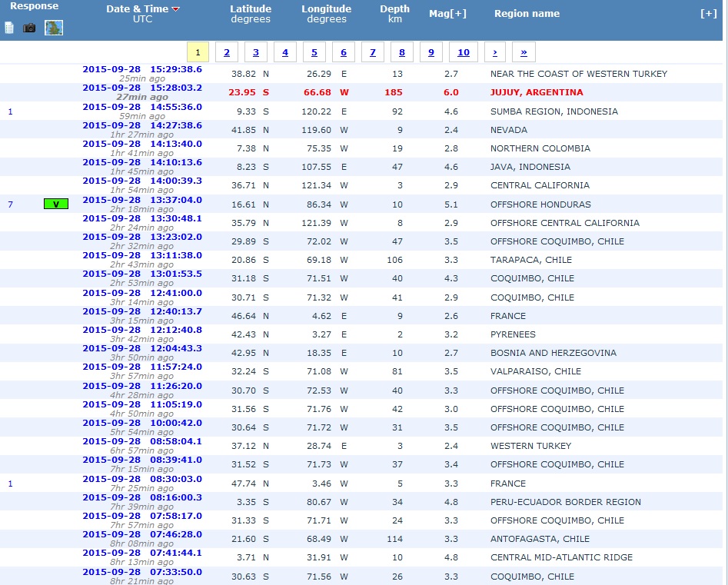Open earthquake at 2015-09-28 12:12:40.8
Viewport: 728px width, 585px height.
142,330
